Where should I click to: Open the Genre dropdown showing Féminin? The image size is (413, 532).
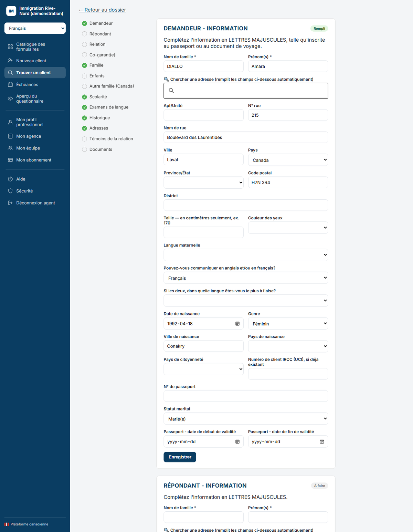click(x=288, y=323)
